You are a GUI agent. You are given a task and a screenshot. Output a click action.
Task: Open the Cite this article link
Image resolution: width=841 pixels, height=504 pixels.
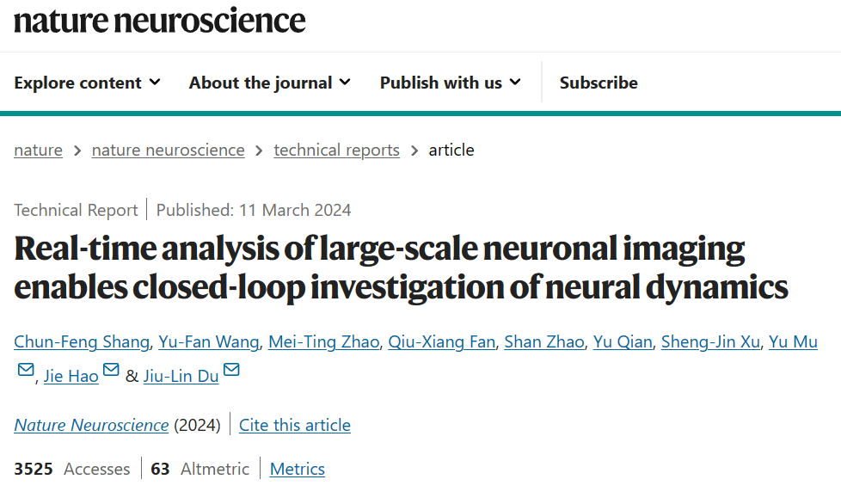click(x=294, y=425)
